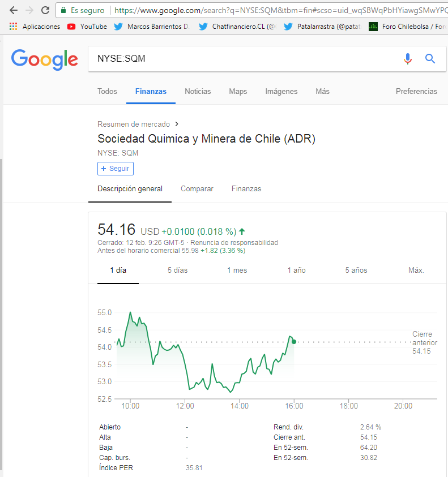Click the 52-week high value 64.20

[x=369, y=448]
